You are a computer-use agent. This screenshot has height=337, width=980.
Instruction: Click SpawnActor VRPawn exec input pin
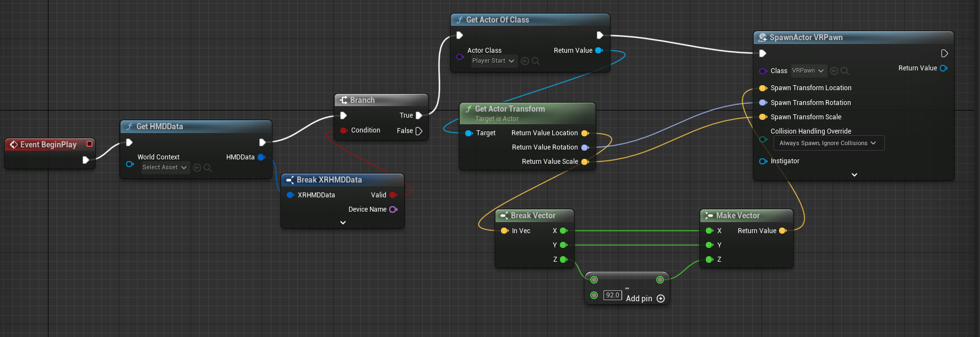(x=763, y=53)
